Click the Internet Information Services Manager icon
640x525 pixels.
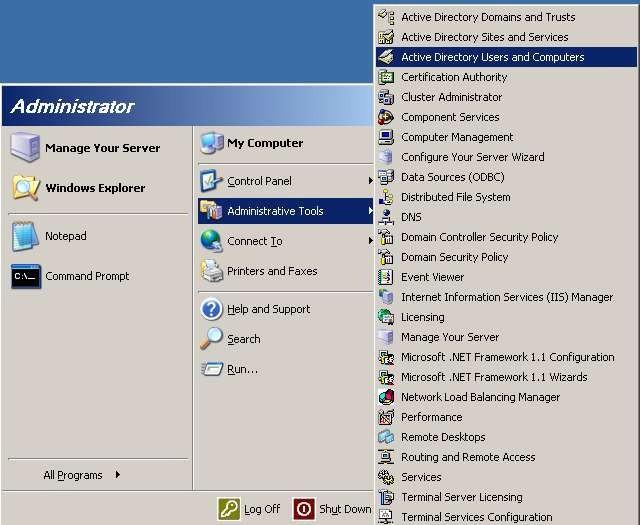click(x=386, y=297)
